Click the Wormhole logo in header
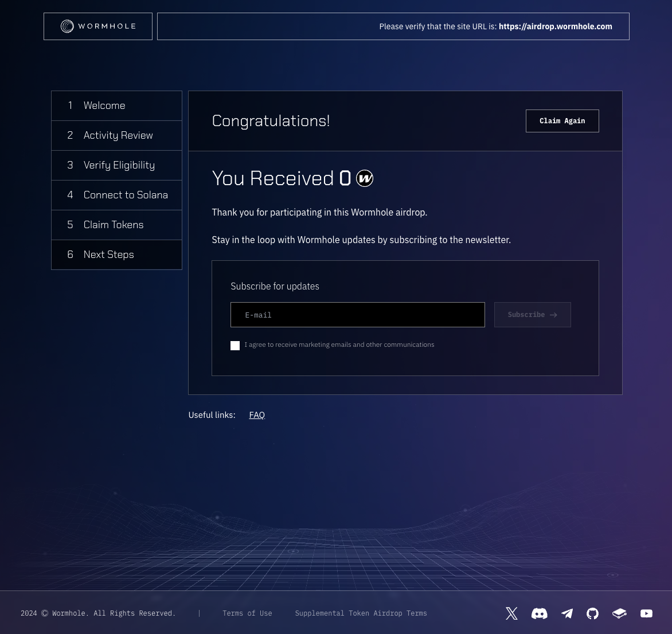This screenshot has height=634, width=672. (98, 26)
